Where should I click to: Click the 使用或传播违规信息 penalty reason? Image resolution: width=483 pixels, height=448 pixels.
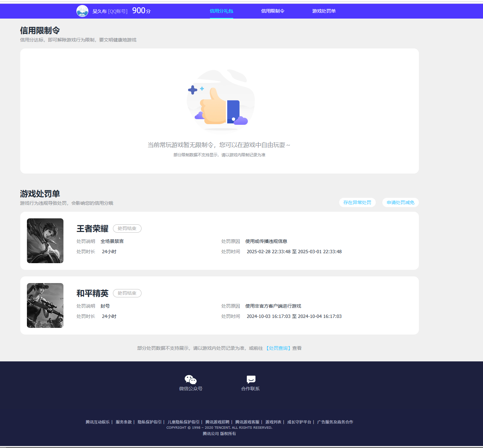pos(266,241)
